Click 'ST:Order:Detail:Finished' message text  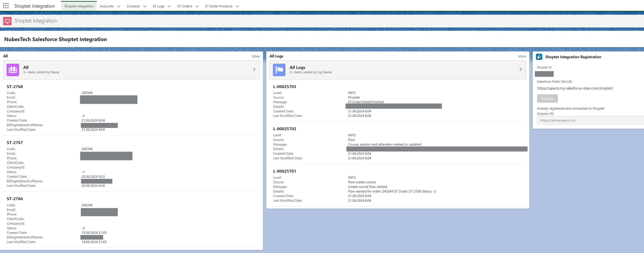pos(365,102)
